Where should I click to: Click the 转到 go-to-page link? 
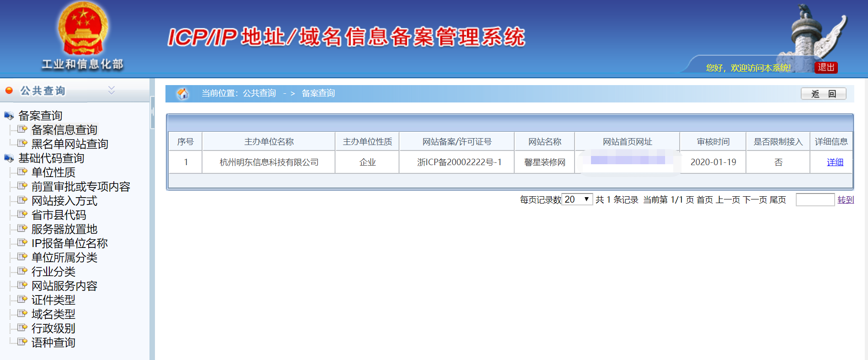846,200
